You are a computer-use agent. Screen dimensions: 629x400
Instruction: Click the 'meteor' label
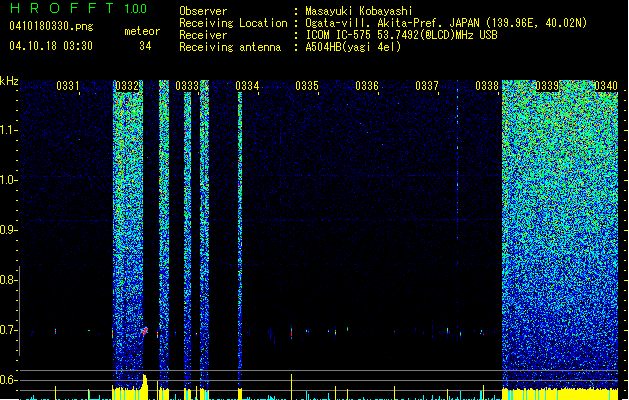(x=142, y=31)
